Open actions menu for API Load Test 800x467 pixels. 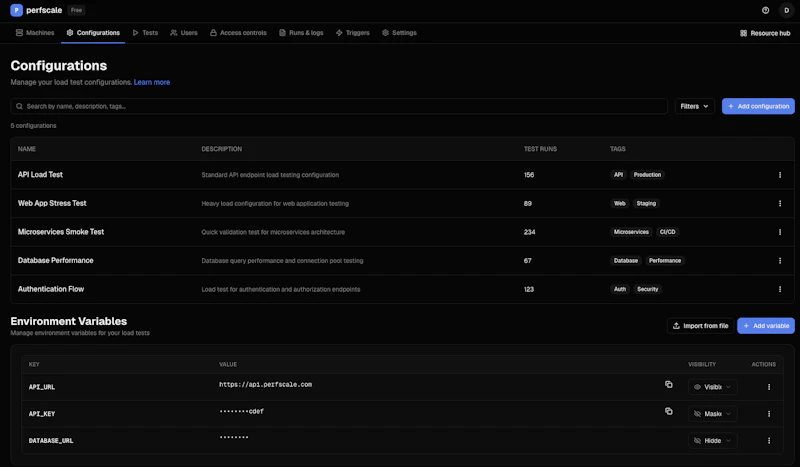point(780,175)
